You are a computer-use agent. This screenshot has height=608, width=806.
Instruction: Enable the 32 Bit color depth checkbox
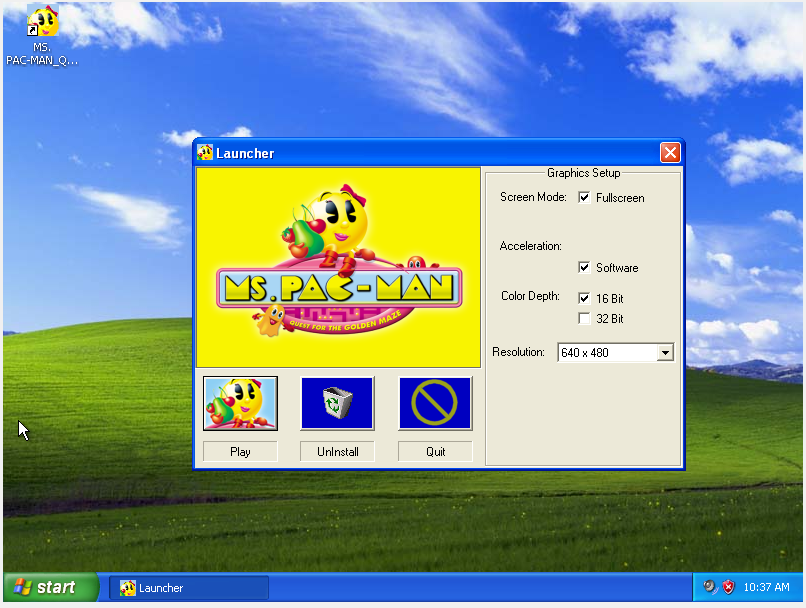(x=584, y=319)
